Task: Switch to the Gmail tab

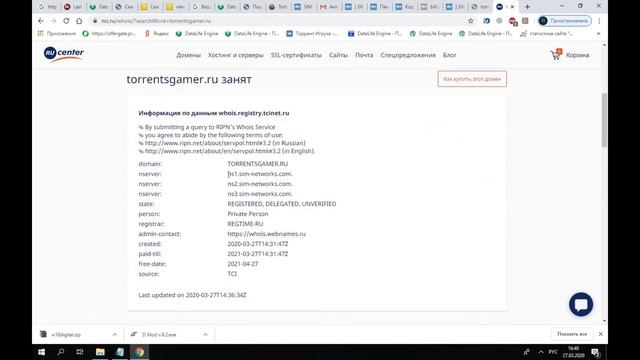Action: tap(329, 7)
